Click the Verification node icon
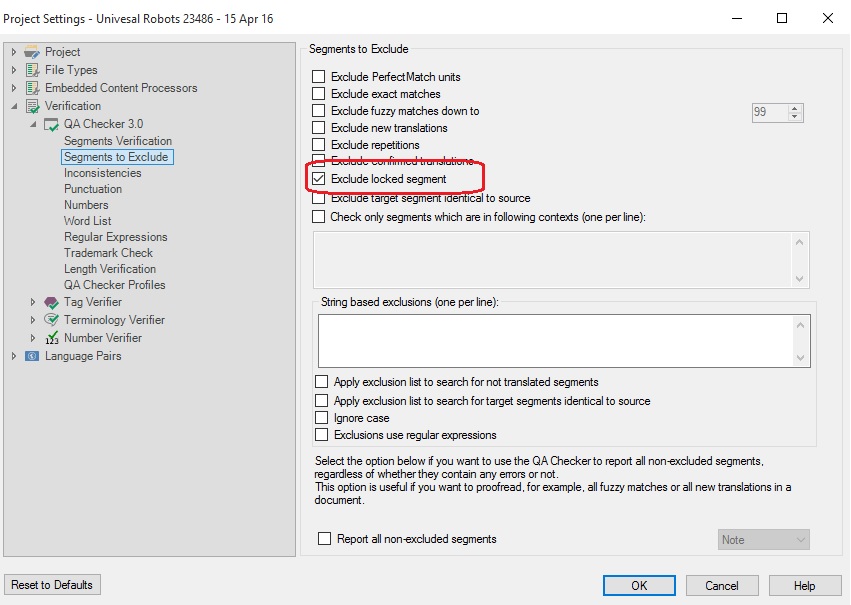The image size is (851, 605). click(32, 106)
